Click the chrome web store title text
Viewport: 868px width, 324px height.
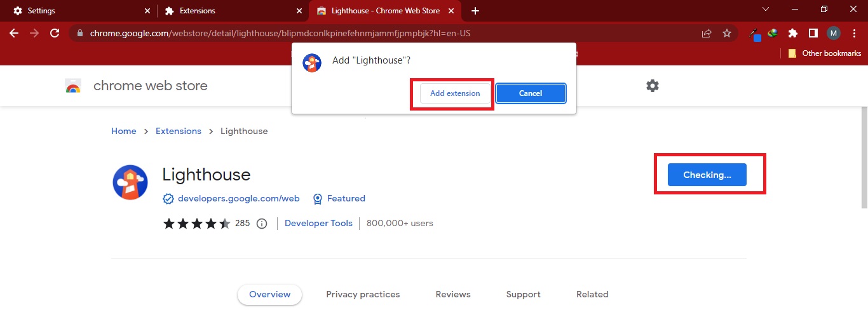click(151, 86)
